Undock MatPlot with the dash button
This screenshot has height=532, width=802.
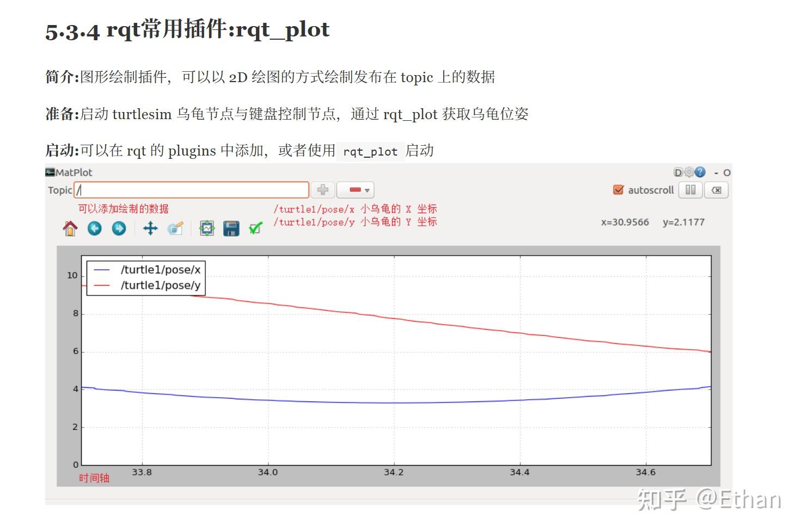(x=717, y=173)
